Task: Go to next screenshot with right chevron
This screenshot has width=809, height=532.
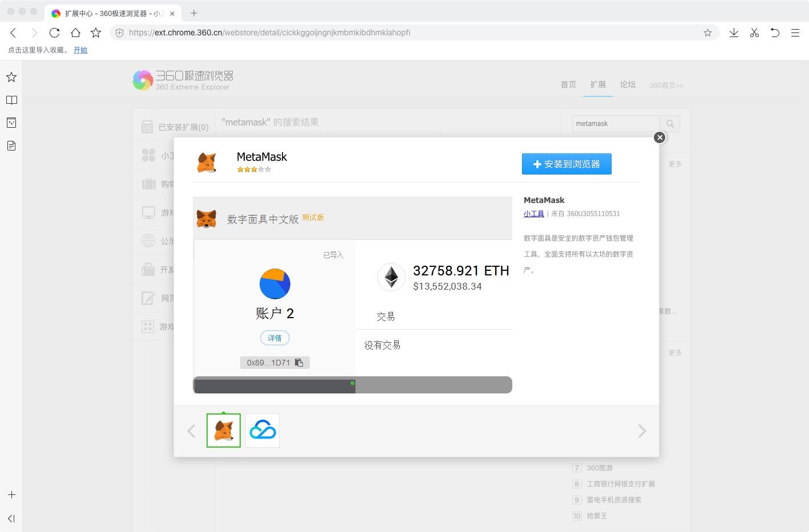Action: click(x=642, y=431)
